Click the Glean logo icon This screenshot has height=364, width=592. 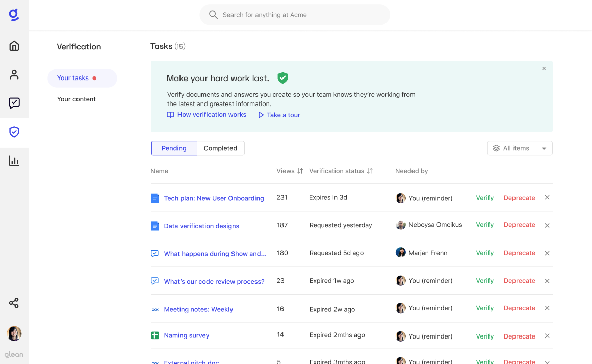pyautogui.click(x=14, y=15)
